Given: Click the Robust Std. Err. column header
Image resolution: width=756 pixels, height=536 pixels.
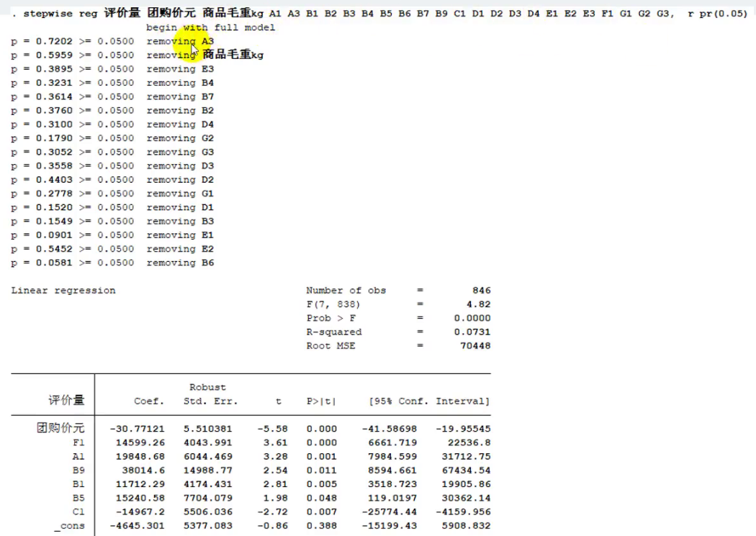Looking at the screenshot, I should (x=211, y=394).
